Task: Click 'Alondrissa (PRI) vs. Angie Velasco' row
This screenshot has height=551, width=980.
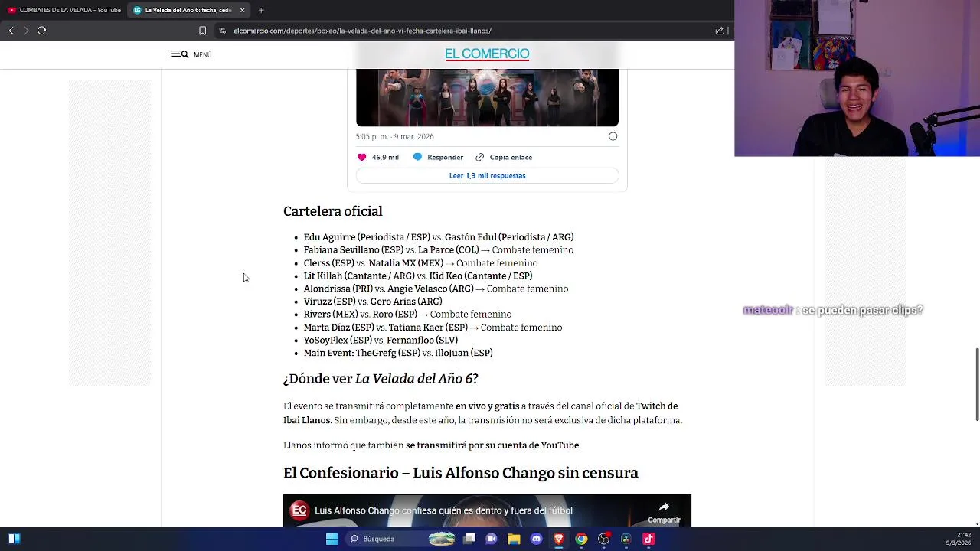Action: (x=436, y=289)
